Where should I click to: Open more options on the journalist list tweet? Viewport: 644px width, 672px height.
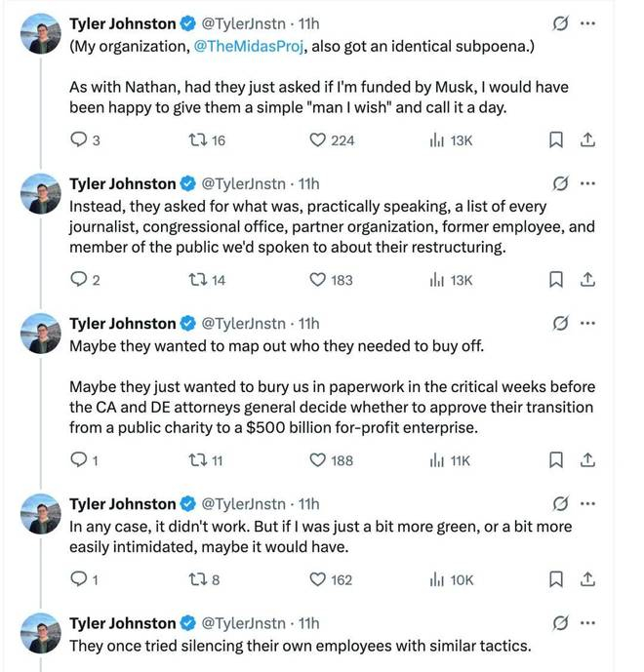tap(587, 183)
